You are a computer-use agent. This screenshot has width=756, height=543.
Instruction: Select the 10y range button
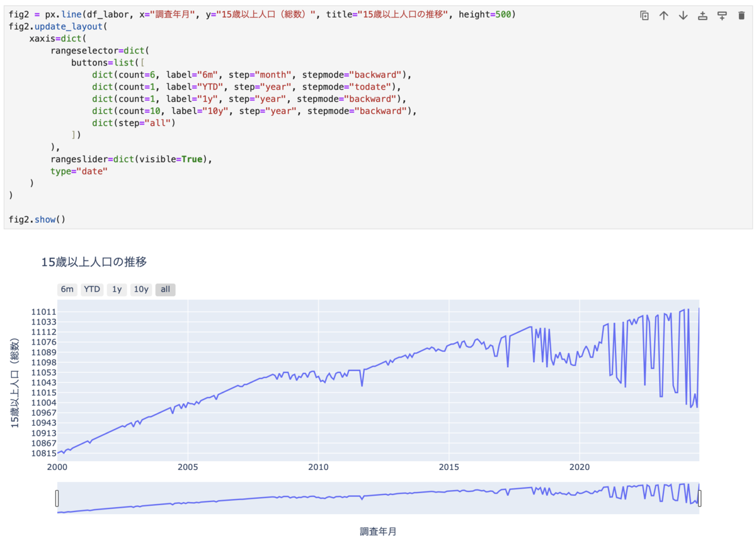[141, 290]
